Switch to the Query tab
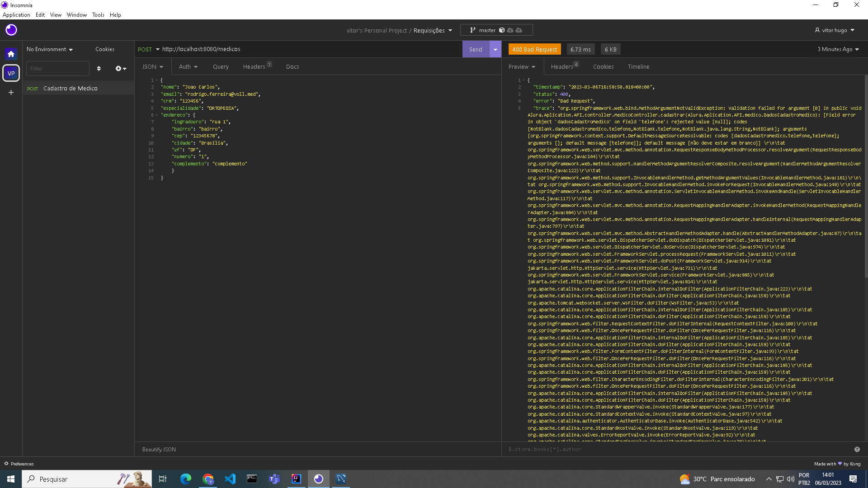Image resolution: width=868 pixels, height=488 pixels. coord(221,66)
